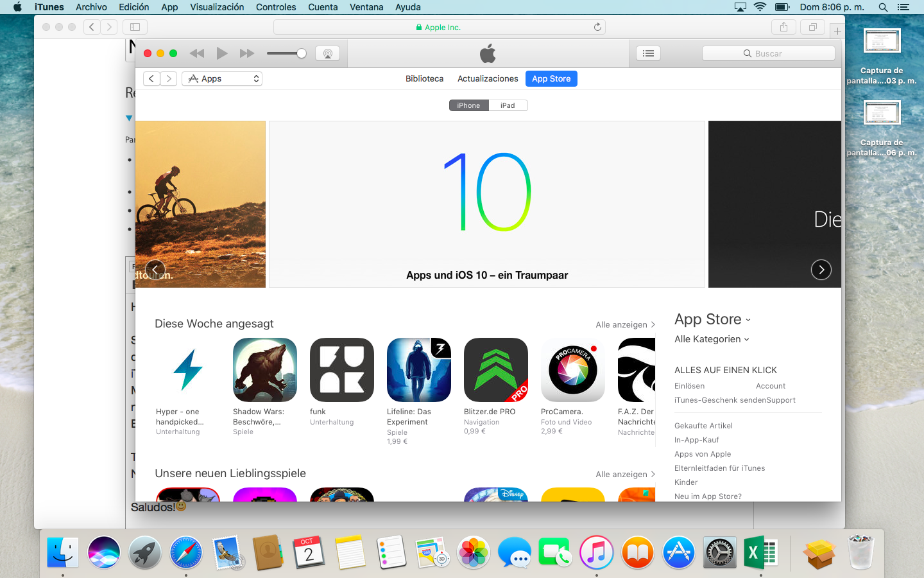Select the 'Captura de pantalla...03 p. m.' file

point(882,57)
